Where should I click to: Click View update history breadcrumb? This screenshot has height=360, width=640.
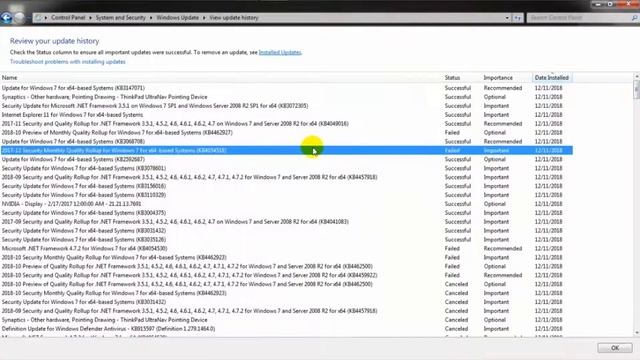click(x=234, y=18)
